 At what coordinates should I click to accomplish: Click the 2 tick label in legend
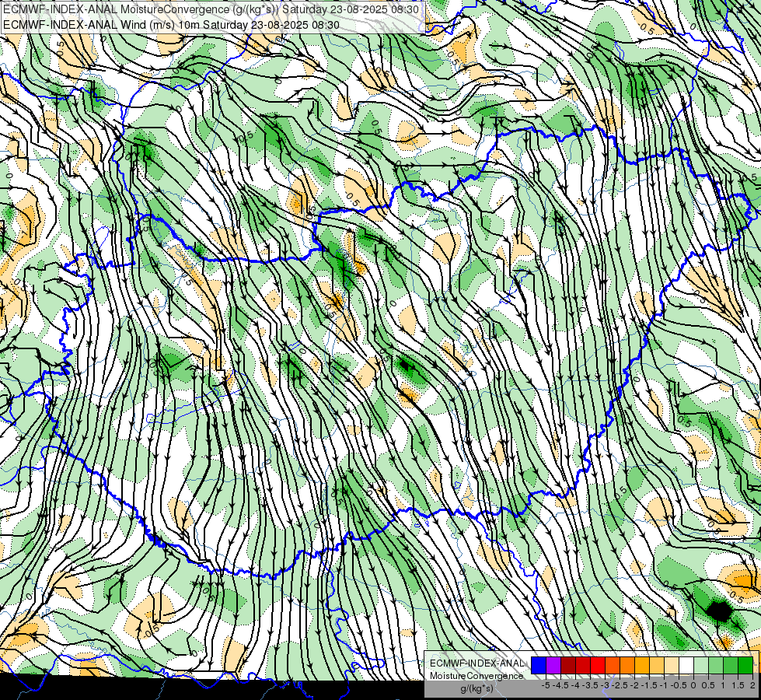pyautogui.click(x=752, y=685)
